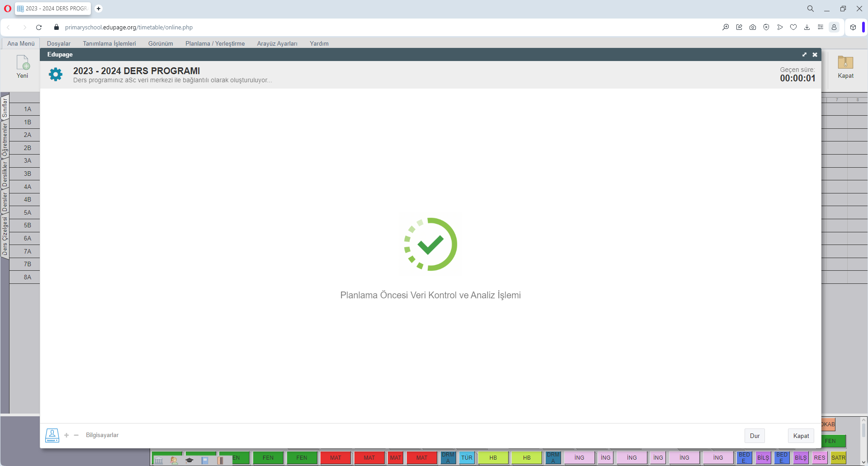Close the Edupage dialog with the X icon
Screen dimensions: 868x466
815,55
